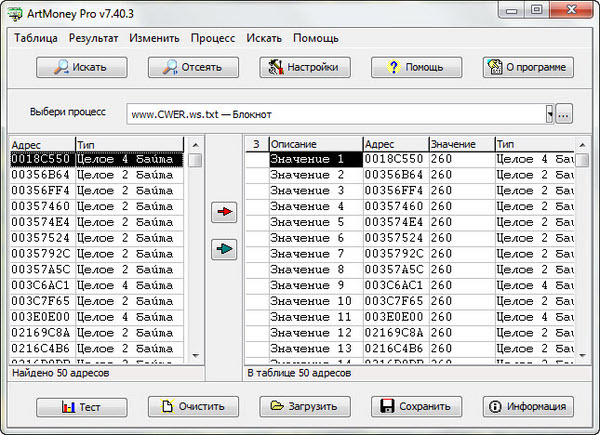The width and height of the screenshot is (600, 435).
Task: Open the Информация button
Action: pos(528,407)
